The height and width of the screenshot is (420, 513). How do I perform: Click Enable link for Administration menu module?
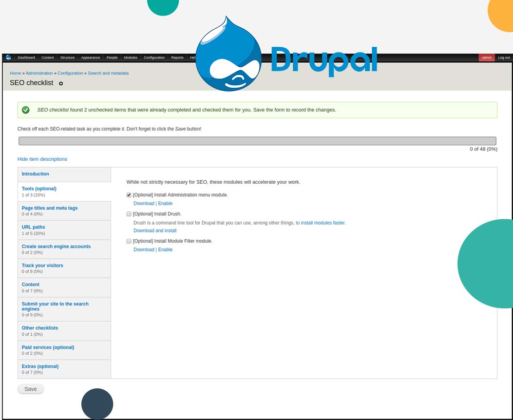165,204
